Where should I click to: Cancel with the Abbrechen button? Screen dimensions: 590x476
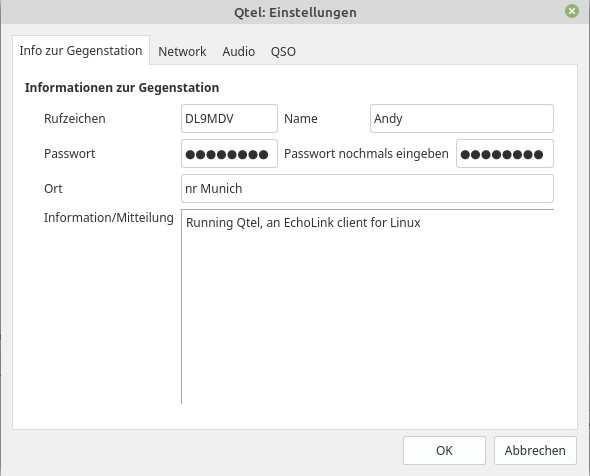[x=535, y=450]
